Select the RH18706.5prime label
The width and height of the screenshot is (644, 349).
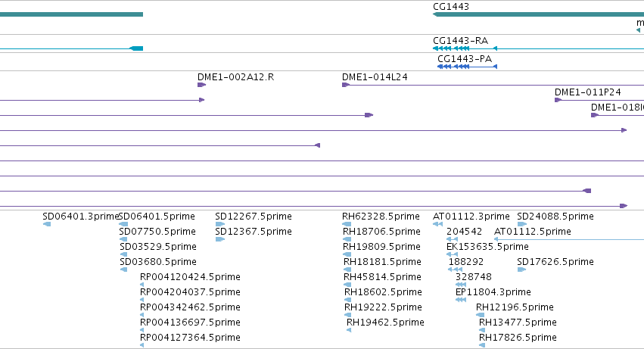[x=381, y=232]
